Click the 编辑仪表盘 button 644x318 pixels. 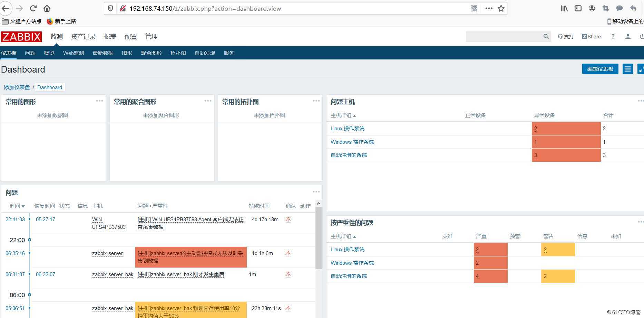pyautogui.click(x=600, y=69)
